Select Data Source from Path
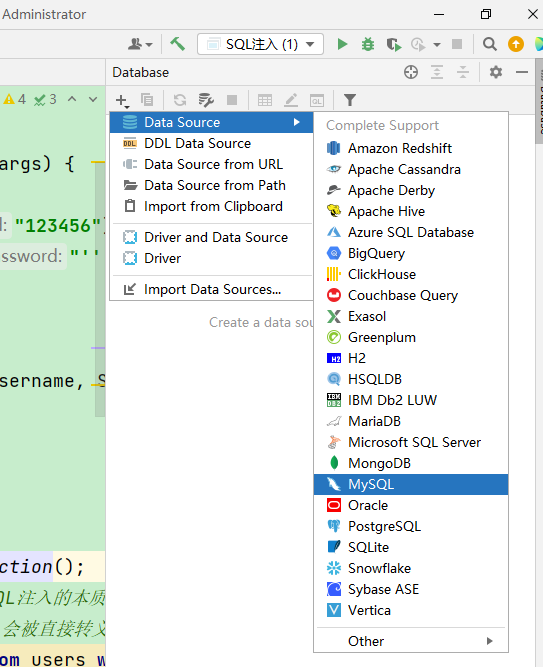Image resolution: width=543 pixels, height=667 pixels. (211, 185)
